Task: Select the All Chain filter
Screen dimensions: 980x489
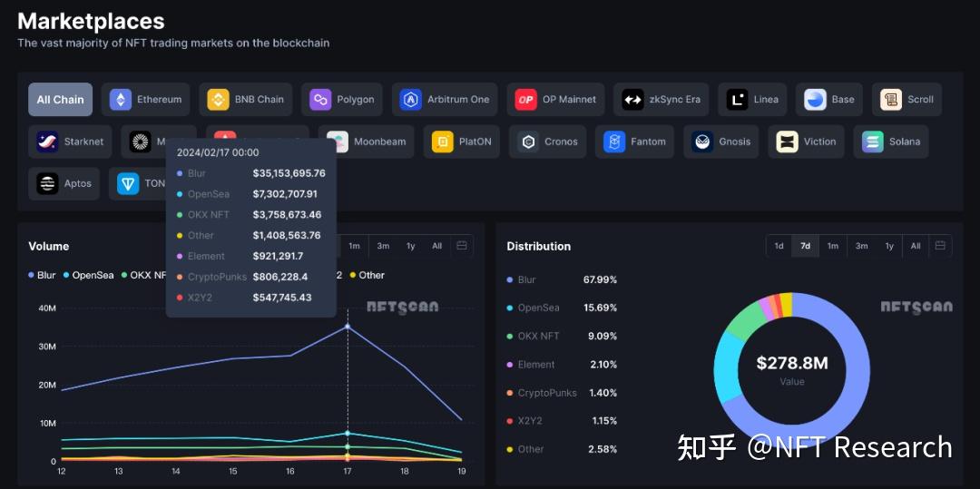Action: (x=60, y=99)
